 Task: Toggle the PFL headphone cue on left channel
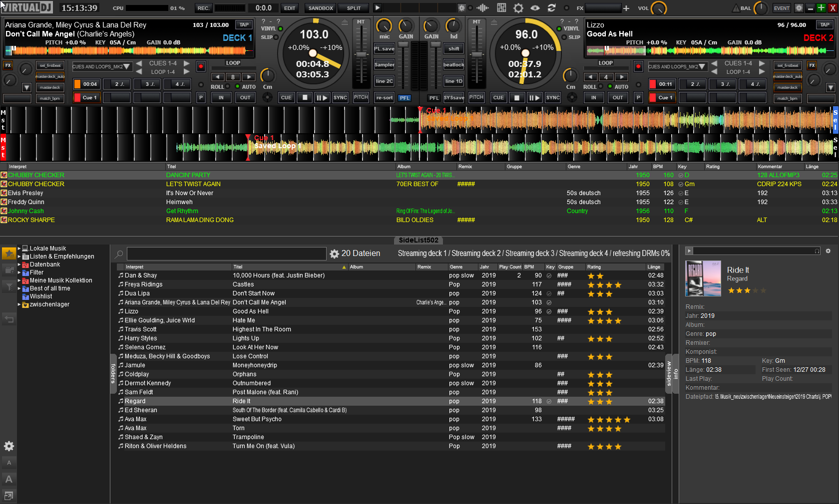click(405, 98)
